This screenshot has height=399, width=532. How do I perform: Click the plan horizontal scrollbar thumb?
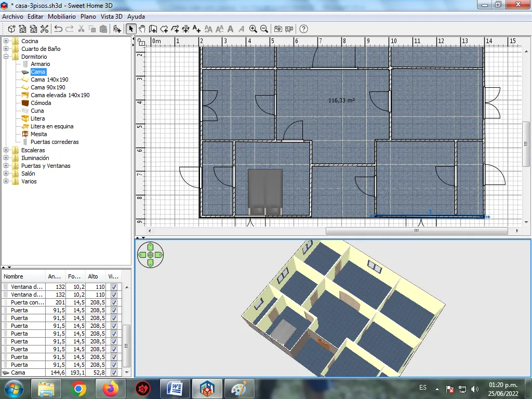pyautogui.click(x=417, y=231)
